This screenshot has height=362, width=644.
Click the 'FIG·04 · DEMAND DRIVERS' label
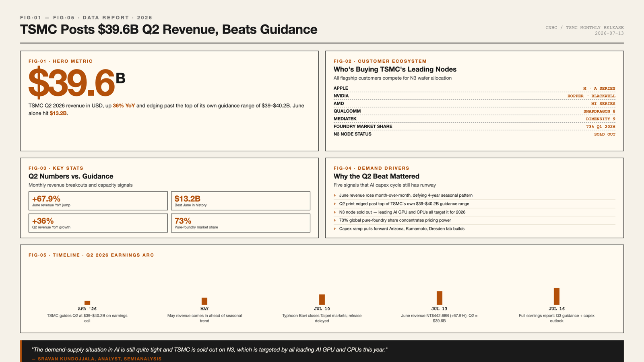click(371, 168)
